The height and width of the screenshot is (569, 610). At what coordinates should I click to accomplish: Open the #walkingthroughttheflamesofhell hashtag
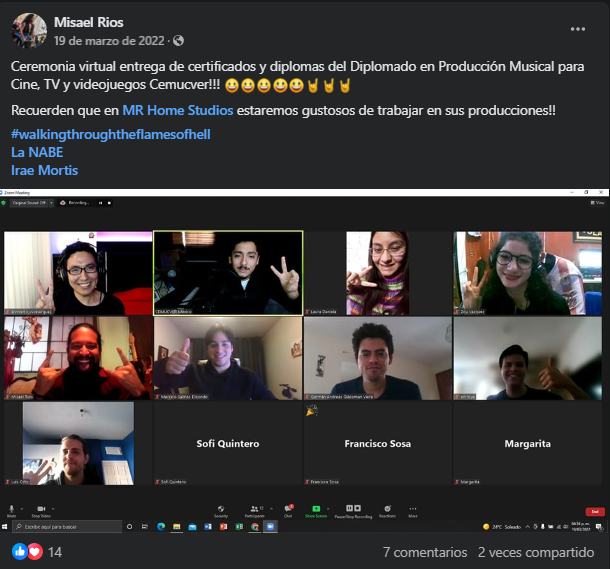[x=110, y=134]
